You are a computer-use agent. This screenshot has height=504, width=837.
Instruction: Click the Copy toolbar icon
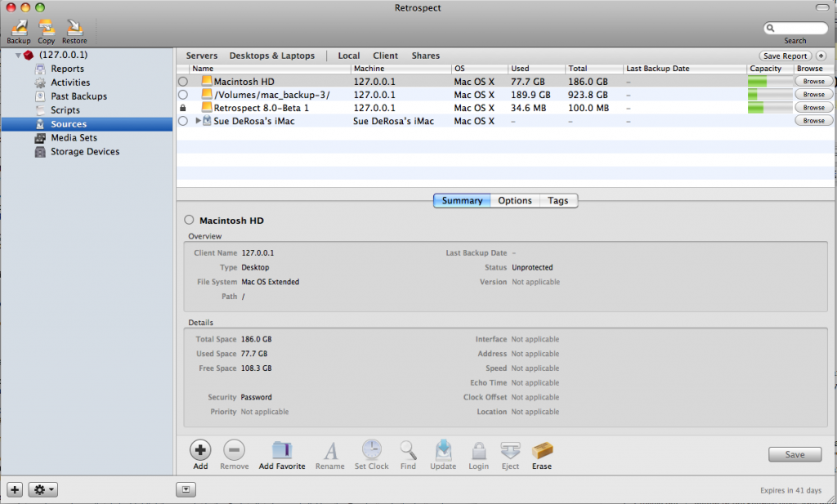(47, 27)
